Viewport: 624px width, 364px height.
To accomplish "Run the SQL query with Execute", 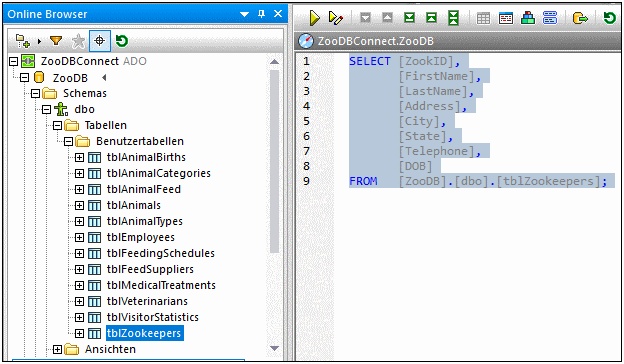I will tap(314, 18).
